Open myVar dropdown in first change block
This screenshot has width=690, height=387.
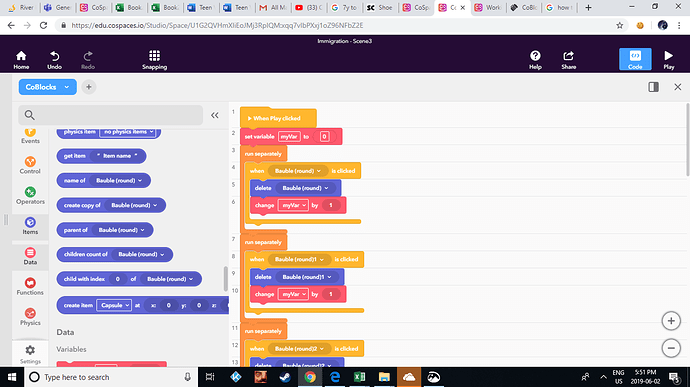point(293,205)
